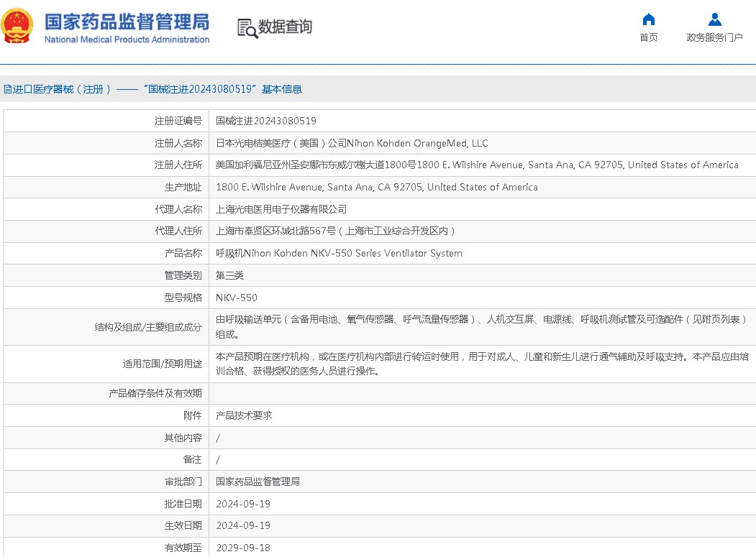Click the National Medical Products Administration subtitle
Viewport: 756px width, 557px height.
pyautogui.click(x=127, y=40)
